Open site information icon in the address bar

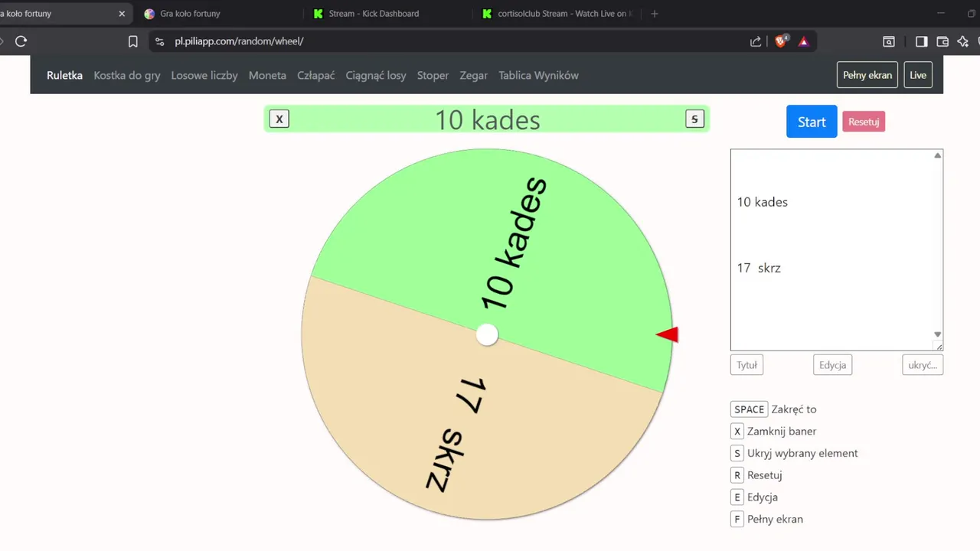pyautogui.click(x=159, y=41)
